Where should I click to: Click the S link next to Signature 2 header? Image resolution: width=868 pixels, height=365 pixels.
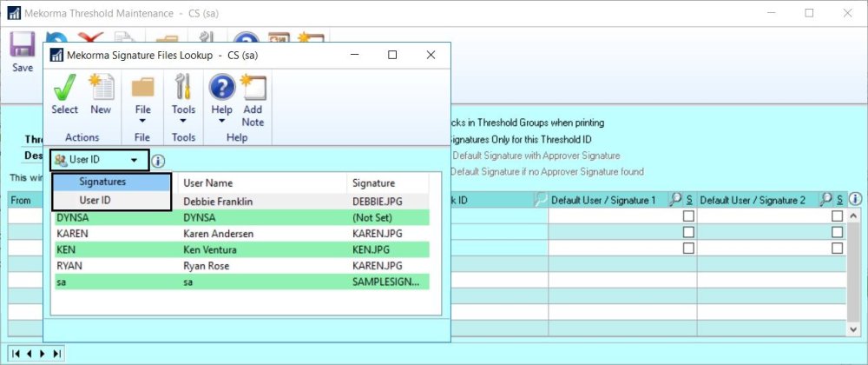point(839,199)
